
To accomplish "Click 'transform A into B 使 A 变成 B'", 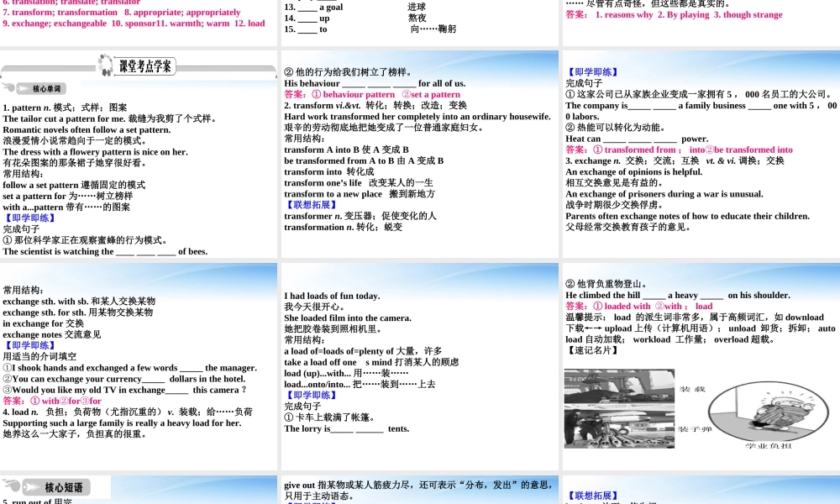I will 346,150.
